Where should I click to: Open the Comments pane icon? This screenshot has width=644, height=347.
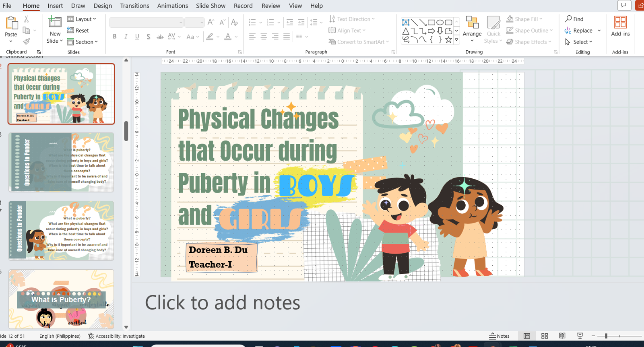click(x=624, y=5)
